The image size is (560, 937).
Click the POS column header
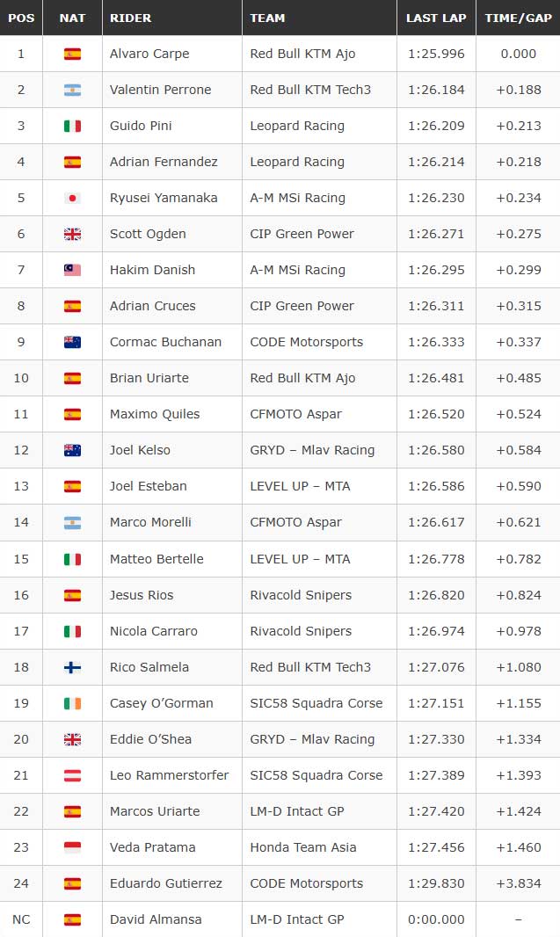(21, 18)
